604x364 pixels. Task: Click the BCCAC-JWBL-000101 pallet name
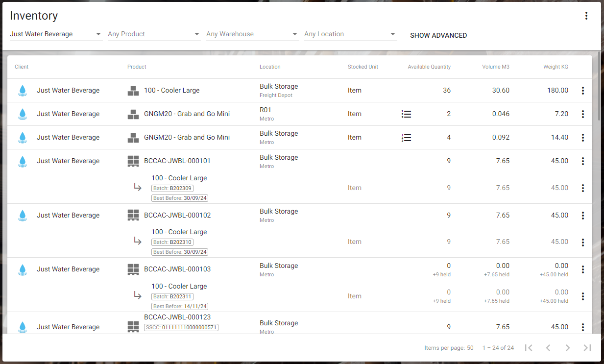pyautogui.click(x=177, y=161)
